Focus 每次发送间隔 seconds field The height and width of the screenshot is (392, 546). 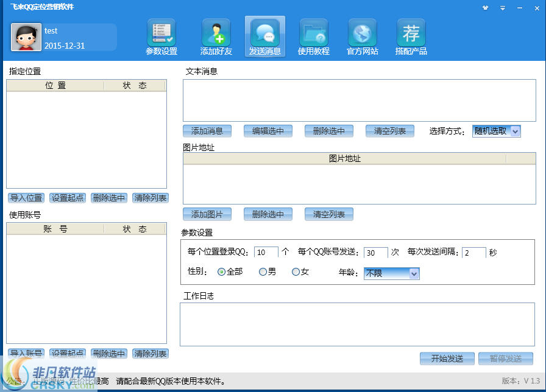pyautogui.click(x=474, y=253)
